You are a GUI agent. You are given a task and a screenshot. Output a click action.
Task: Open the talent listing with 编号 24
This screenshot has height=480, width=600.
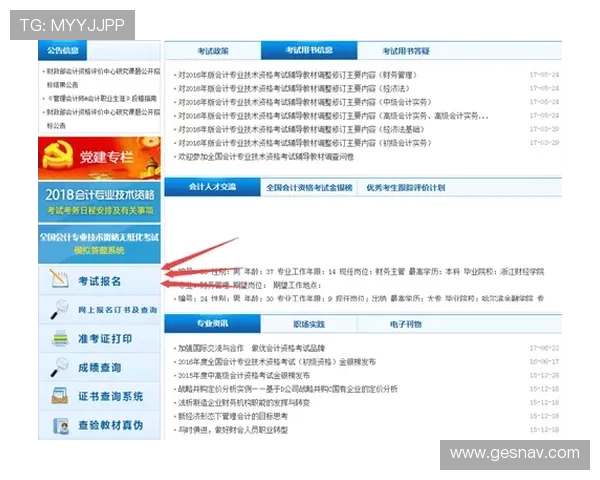tap(361, 298)
